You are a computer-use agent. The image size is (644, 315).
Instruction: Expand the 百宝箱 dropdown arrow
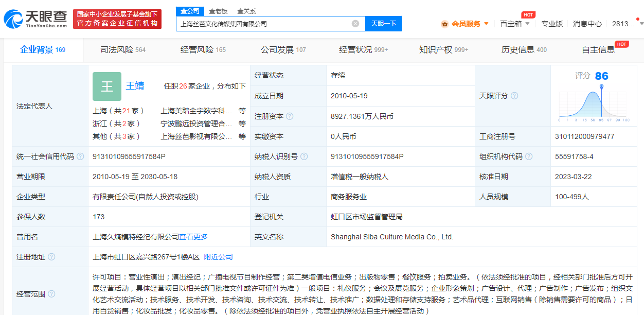tap(527, 24)
